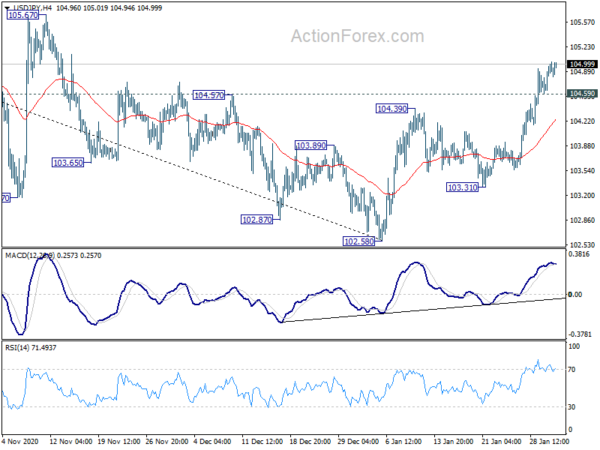Click the 103.650 price label

(68, 163)
